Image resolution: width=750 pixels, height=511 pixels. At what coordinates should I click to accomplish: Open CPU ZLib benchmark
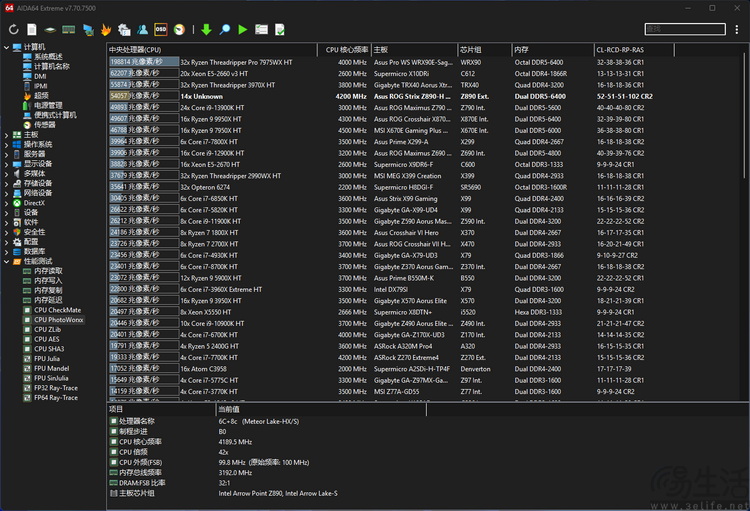[x=47, y=330]
